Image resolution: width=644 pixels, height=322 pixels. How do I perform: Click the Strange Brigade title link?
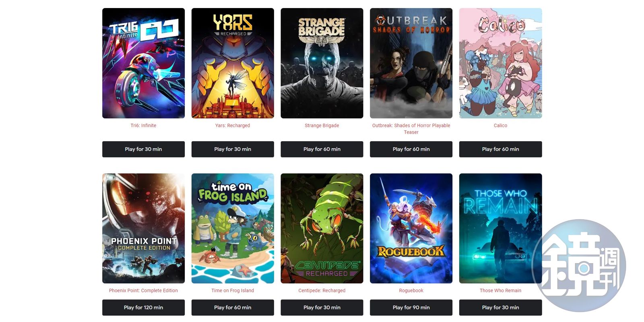tap(322, 126)
